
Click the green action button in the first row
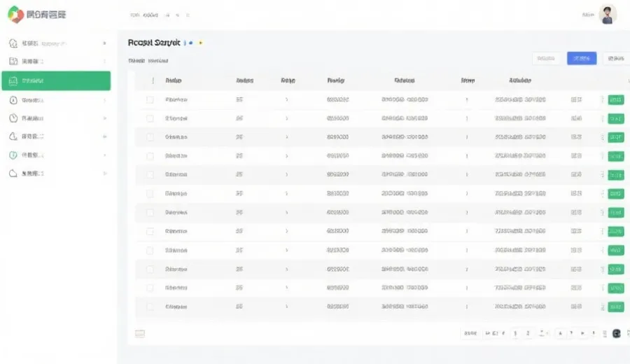[x=616, y=100]
